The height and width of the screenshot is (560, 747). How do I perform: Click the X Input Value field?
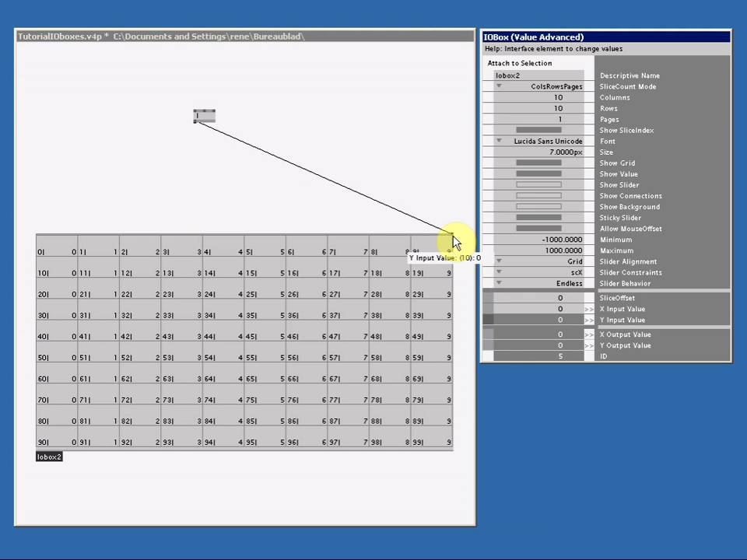pos(538,309)
